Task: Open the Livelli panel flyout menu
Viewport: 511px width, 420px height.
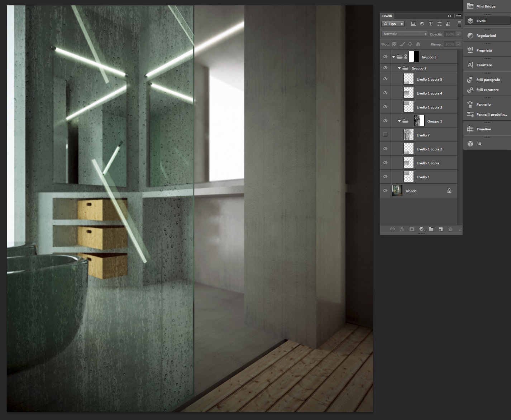Action: click(459, 16)
